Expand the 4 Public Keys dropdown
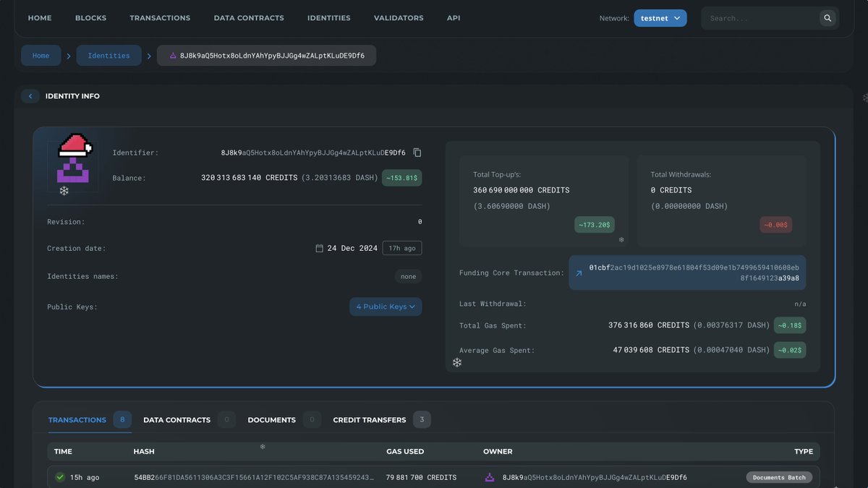868x488 pixels. (386, 307)
